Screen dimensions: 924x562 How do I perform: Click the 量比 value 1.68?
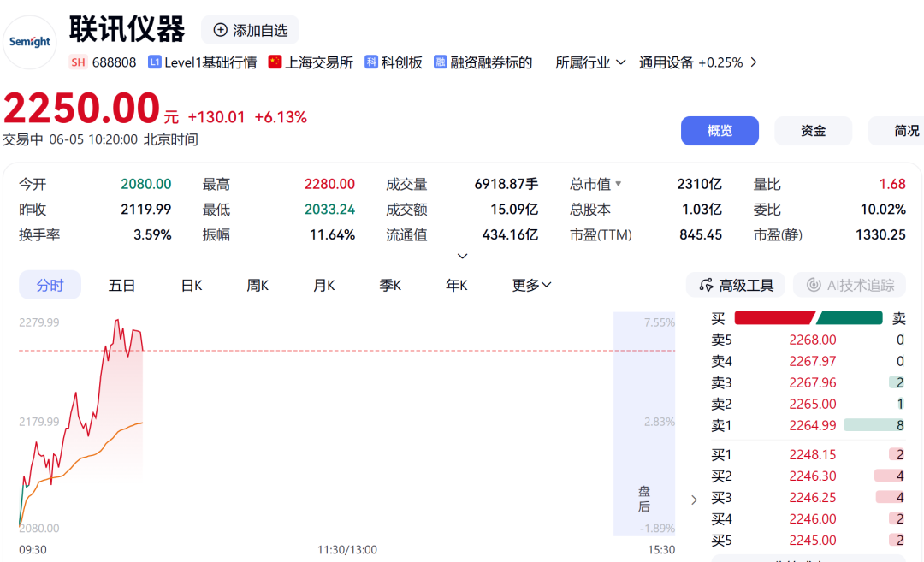pos(892,185)
